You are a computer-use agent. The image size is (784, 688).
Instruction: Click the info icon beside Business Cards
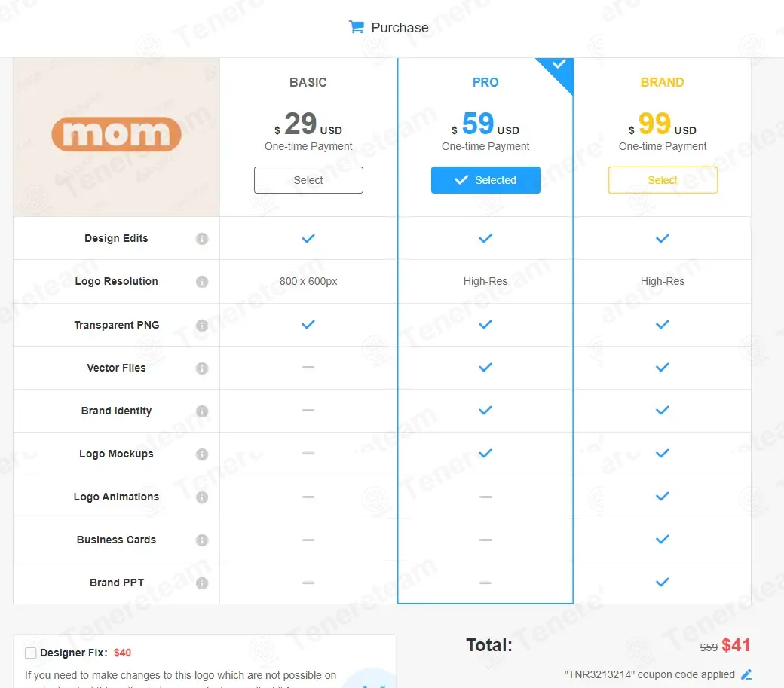[202, 540]
